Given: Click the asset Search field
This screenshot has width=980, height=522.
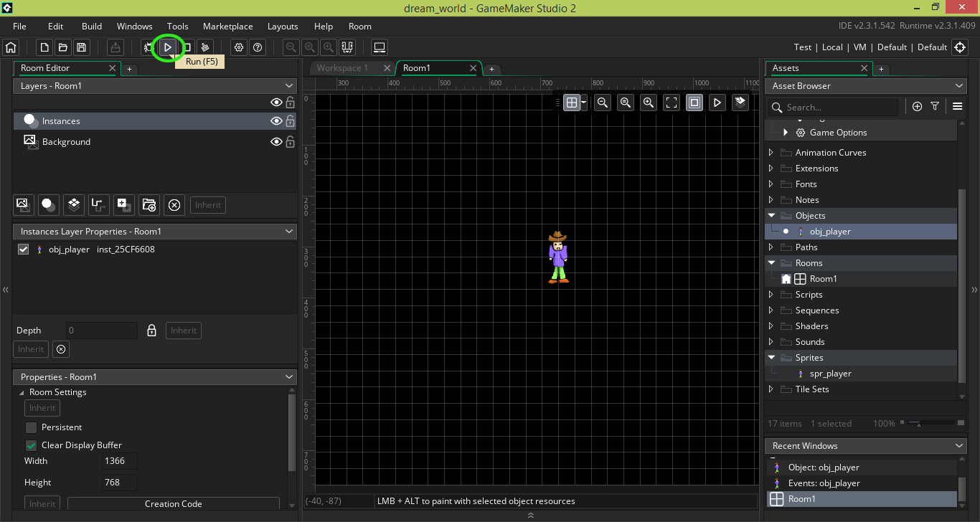Looking at the screenshot, I should [833, 107].
